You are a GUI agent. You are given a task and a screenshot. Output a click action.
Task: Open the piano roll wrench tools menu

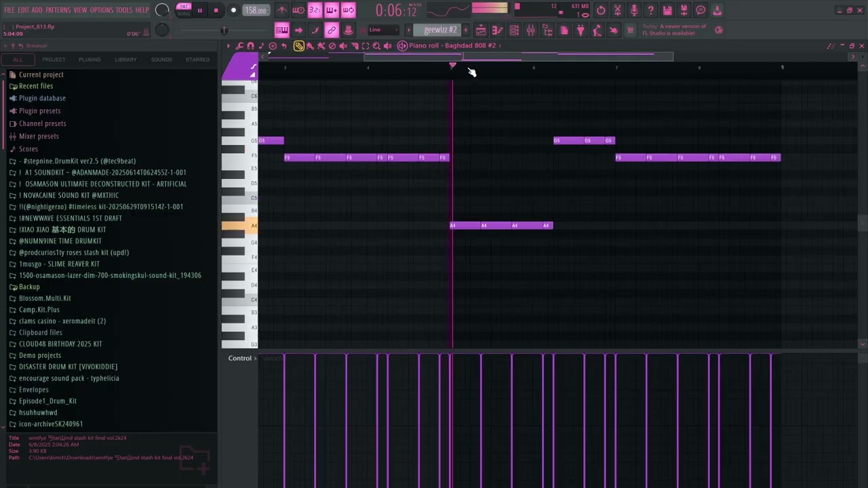pyautogui.click(x=239, y=46)
